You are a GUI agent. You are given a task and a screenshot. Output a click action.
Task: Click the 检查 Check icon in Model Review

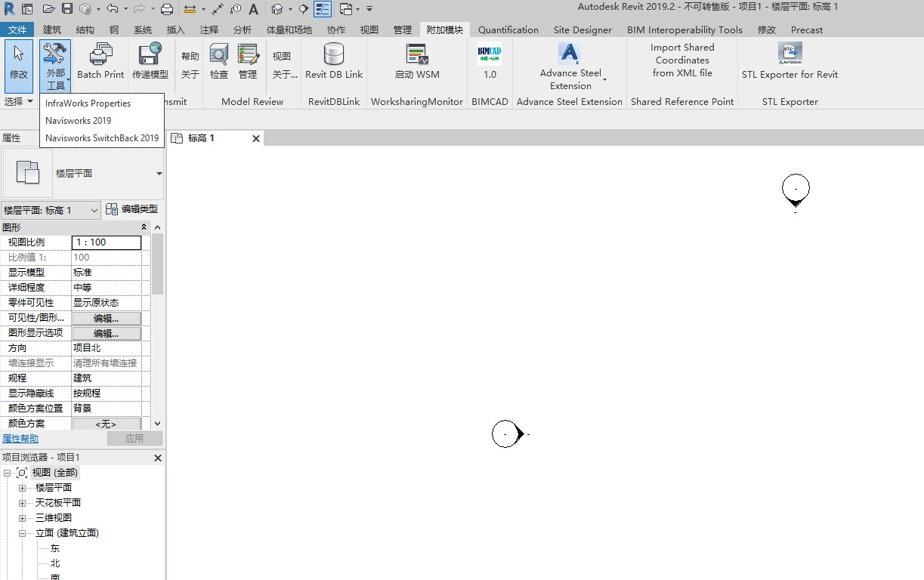coord(219,61)
